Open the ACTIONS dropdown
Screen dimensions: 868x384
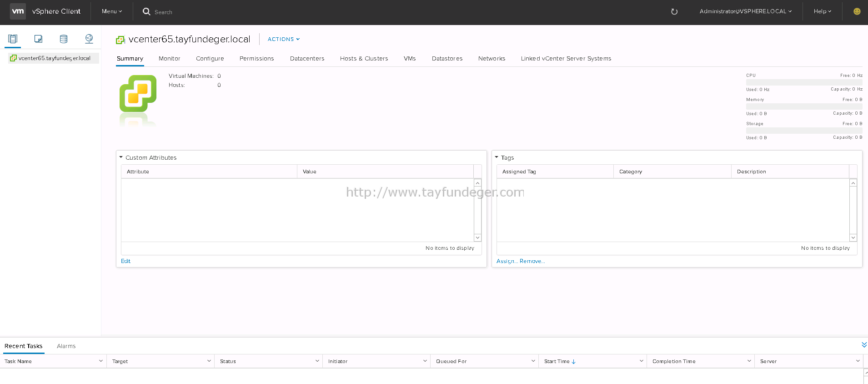(x=284, y=39)
